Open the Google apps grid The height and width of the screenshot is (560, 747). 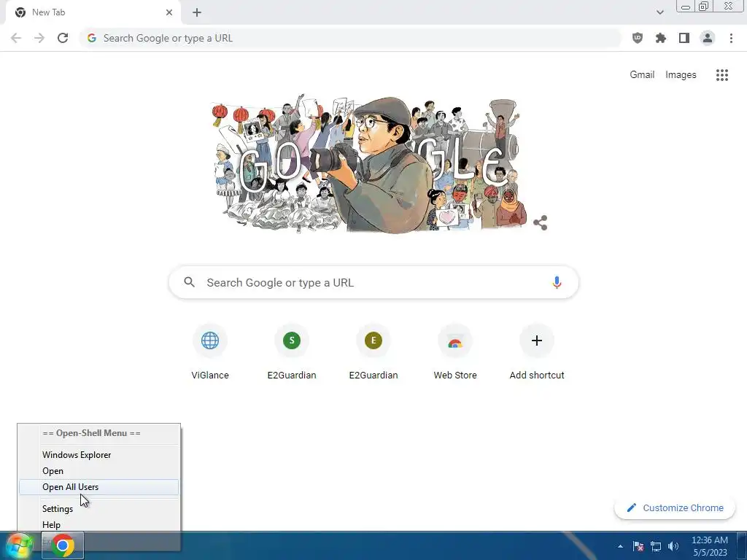click(x=722, y=75)
